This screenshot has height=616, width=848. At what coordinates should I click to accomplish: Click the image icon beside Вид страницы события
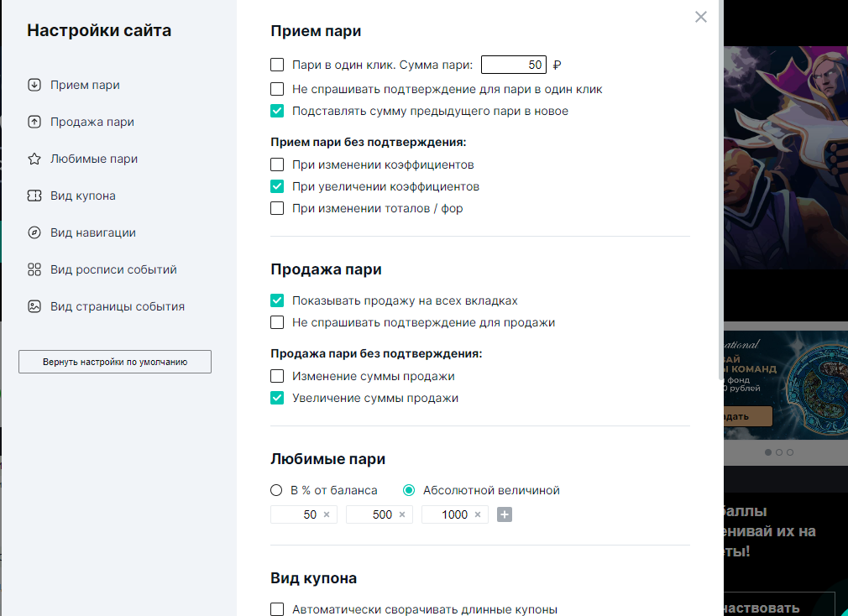(x=34, y=306)
